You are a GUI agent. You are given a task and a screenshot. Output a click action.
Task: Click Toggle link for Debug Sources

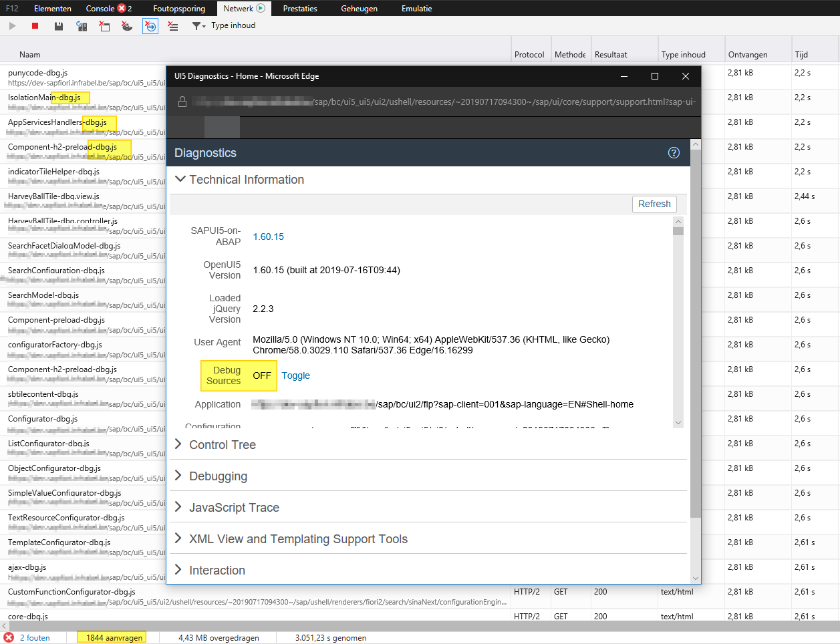pos(295,375)
